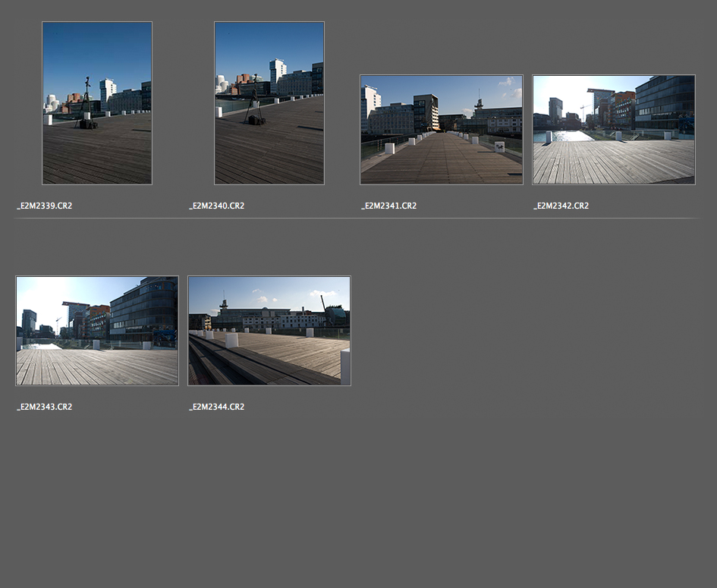Select the _E2M2339.CR2 photo thumbnail
Image resolution: width=717 pixels, height=588 pixels.
pos(97,103)
